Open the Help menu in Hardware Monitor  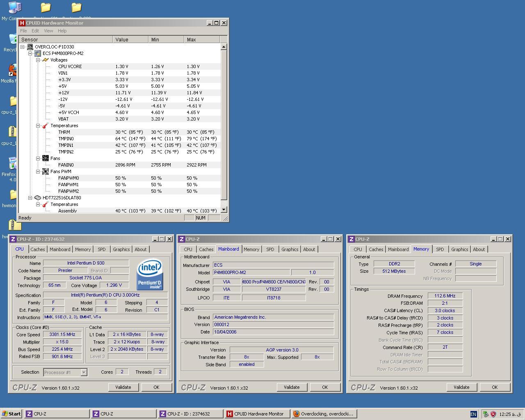tap(62, 31)
